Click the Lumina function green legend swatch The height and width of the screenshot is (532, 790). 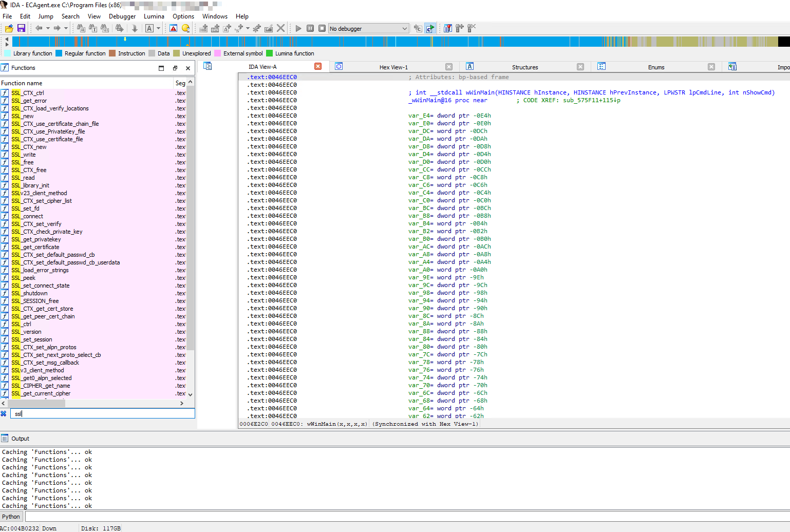pyautogui.click(x=269, y=53)
